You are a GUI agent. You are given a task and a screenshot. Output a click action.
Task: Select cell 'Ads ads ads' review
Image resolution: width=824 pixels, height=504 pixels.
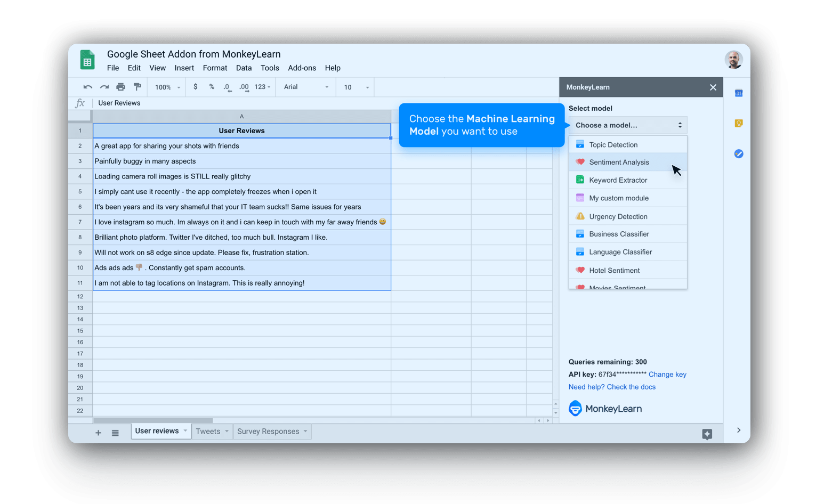[242, 267]
